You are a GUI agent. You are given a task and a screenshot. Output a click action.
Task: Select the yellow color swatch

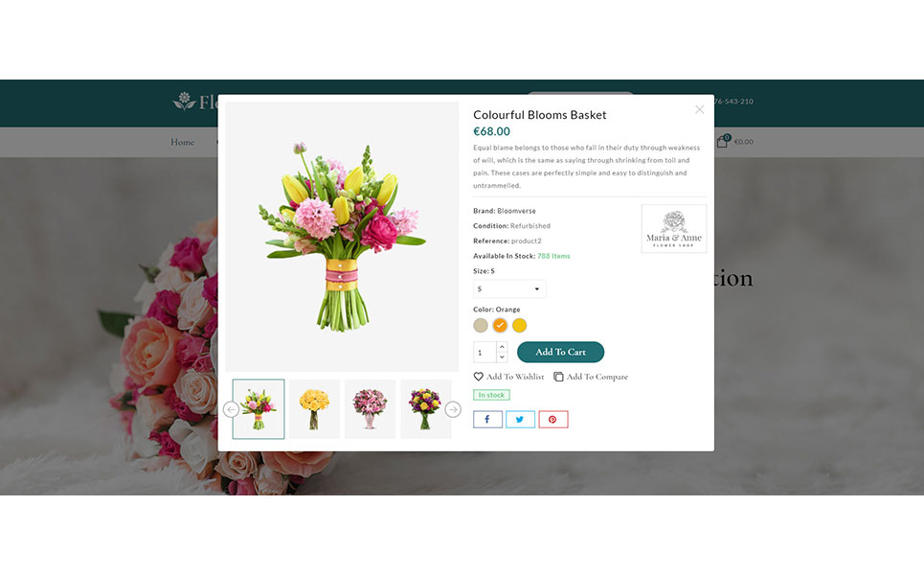click(x=519, y=325)
